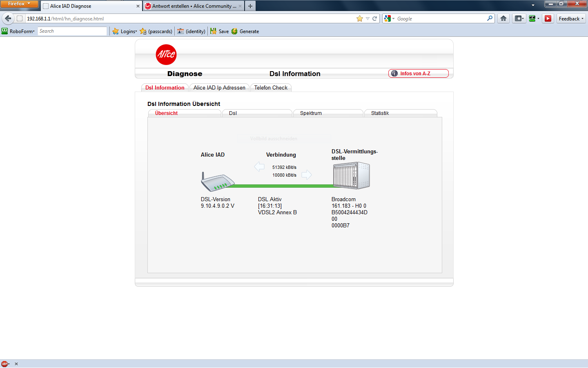Reload the page
This screenshot has height=368, width=588.
click(x=374, y=18)
